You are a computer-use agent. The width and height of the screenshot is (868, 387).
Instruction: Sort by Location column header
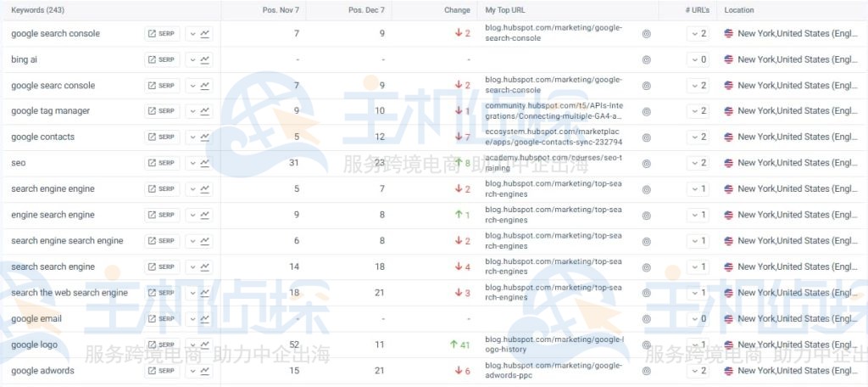tap(739, 10)
